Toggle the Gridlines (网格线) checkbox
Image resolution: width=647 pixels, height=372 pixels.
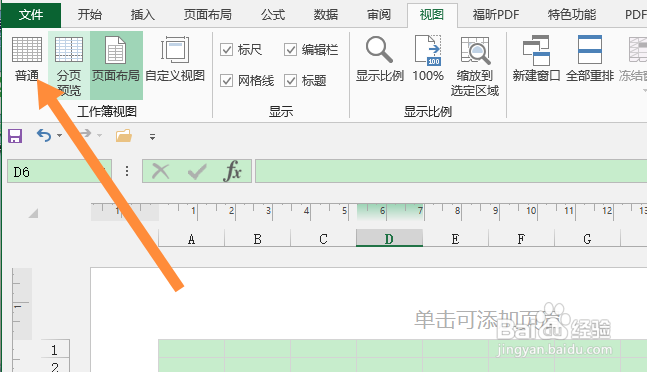pyautogui.click(x=227, y=80)
